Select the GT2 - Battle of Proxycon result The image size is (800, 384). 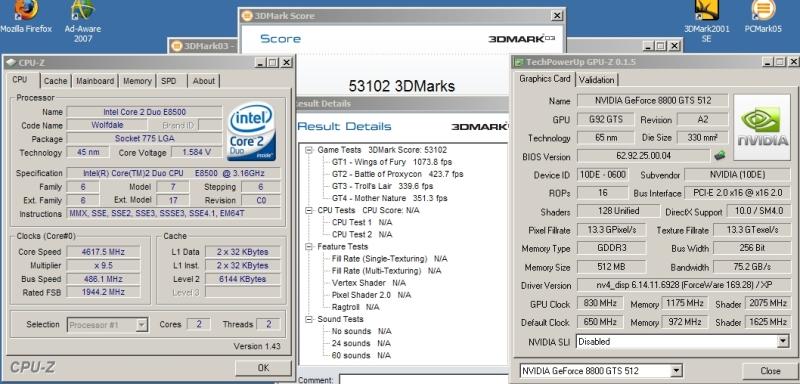397,174
